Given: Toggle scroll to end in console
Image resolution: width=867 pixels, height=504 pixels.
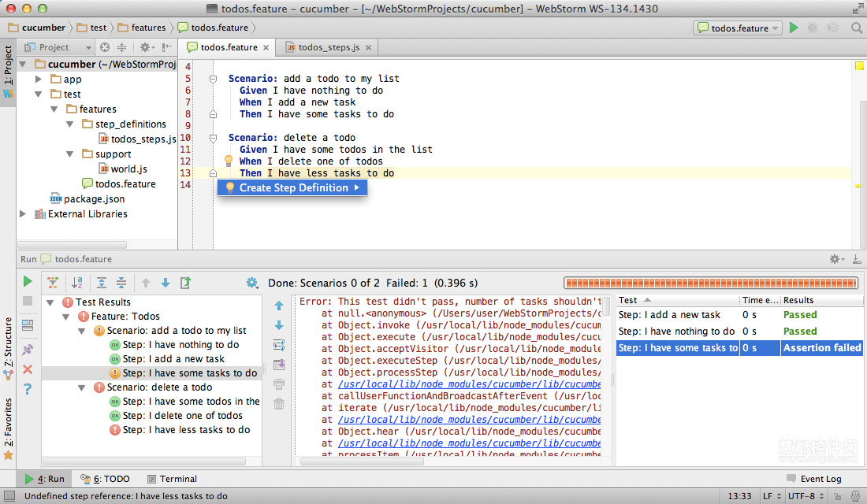Looking at the screenshot, I should tap(279, 365).
